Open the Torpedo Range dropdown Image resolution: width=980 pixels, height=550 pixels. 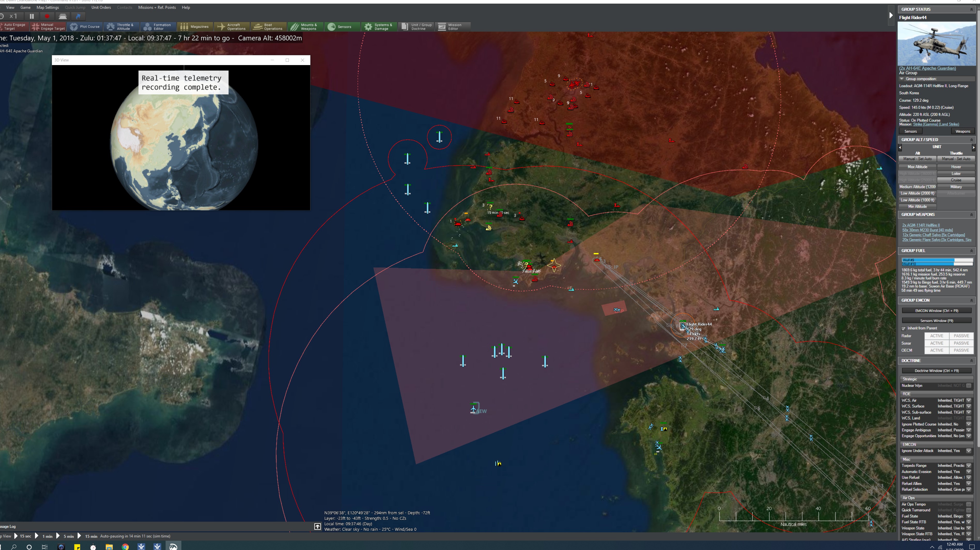pyautogui.click(x=969, y=465)
